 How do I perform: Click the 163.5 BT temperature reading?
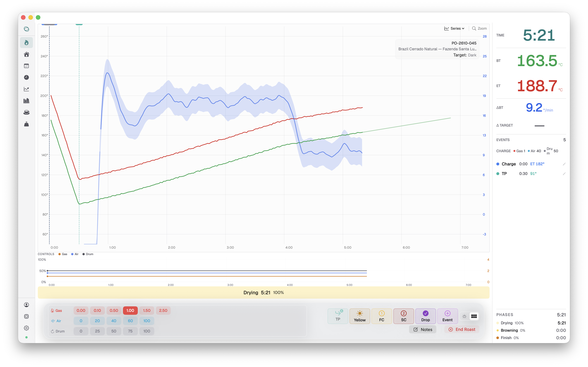(537, 61)
